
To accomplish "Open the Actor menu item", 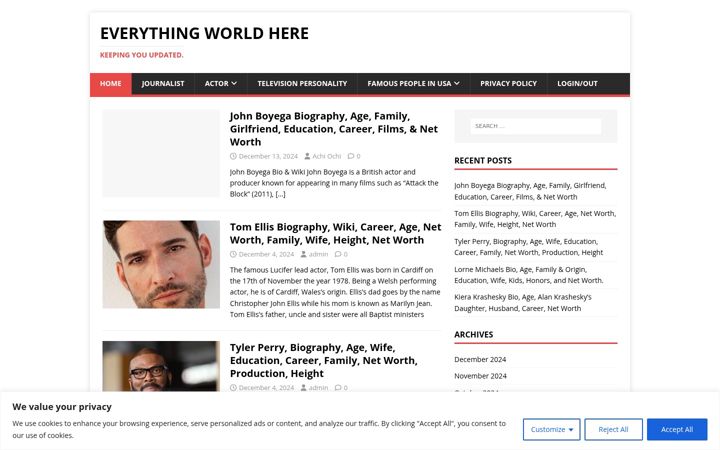I will 221,84.
